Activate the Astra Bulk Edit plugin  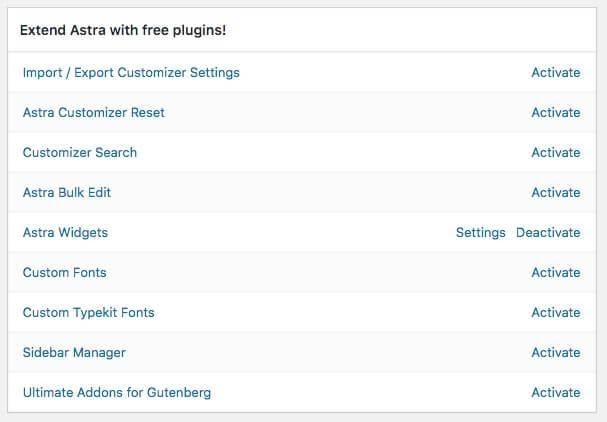click(555, 192)
